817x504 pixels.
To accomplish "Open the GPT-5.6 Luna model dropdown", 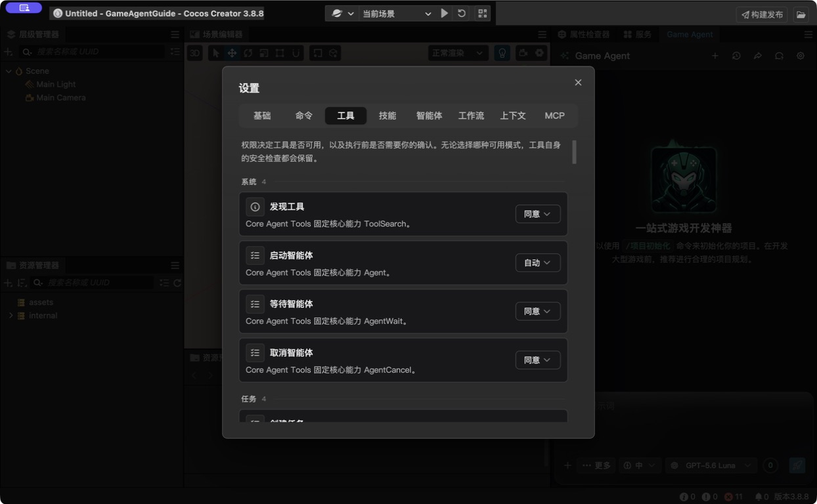I will 711,465.
